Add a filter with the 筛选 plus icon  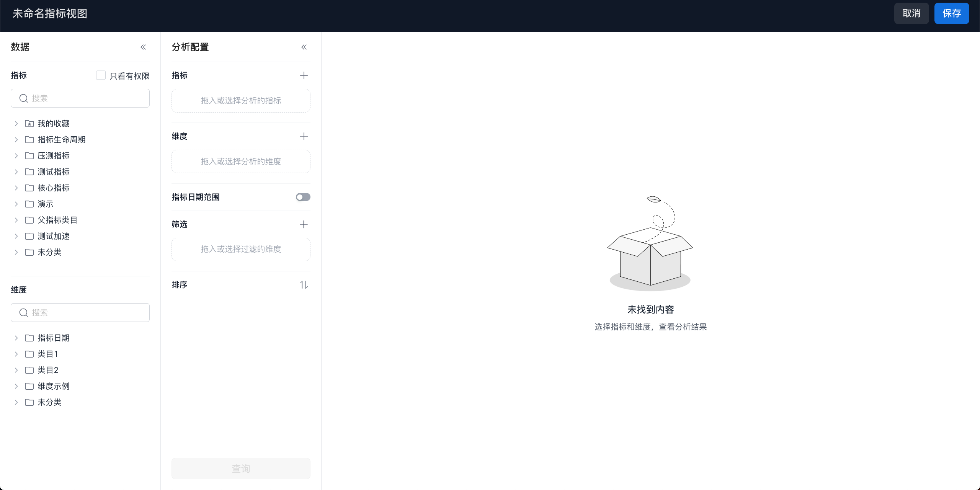(x=304, y=224)
